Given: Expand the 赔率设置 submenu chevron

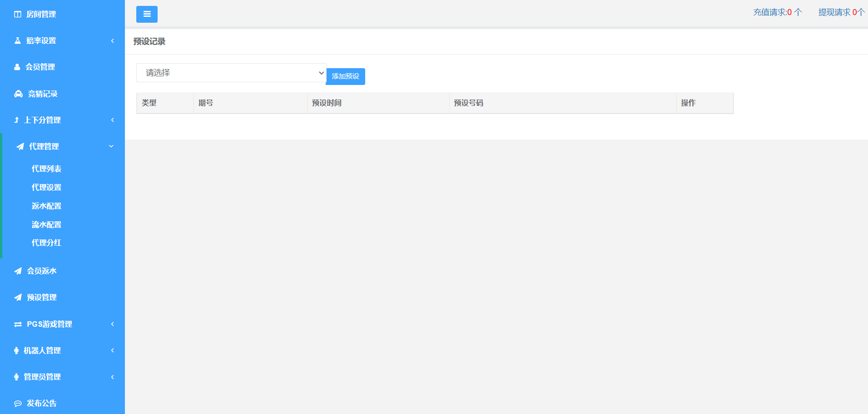Looking at the screenshot, I should pyautogui.click(x=112, y=41).
